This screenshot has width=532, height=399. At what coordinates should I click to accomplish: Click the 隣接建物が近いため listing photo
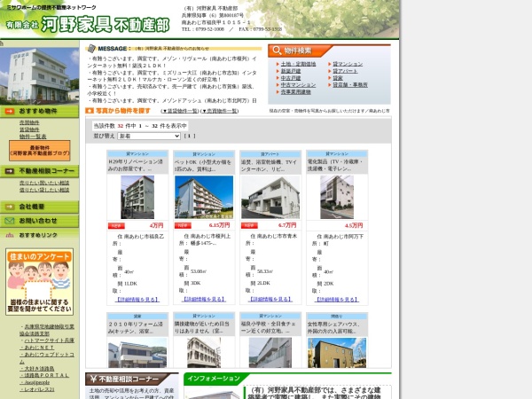[x=204, y=353]
